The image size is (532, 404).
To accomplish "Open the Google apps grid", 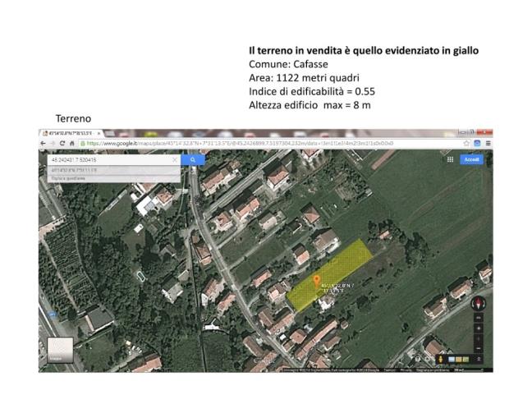I will click(x=450, y=159).
